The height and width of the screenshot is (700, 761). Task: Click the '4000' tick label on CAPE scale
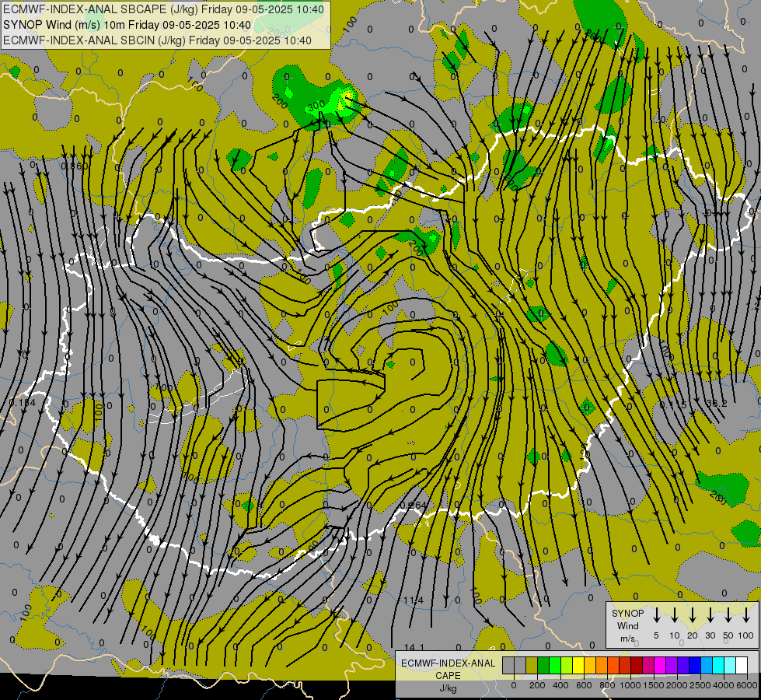(x=724, y=685)
